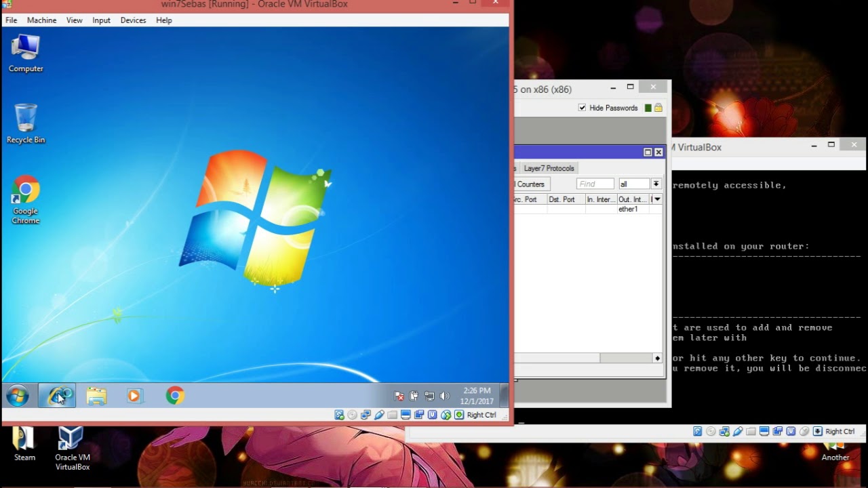Click the padlock icon in WinBox
Viewport: 868px width, 488px height.
(x=658, y=108)
